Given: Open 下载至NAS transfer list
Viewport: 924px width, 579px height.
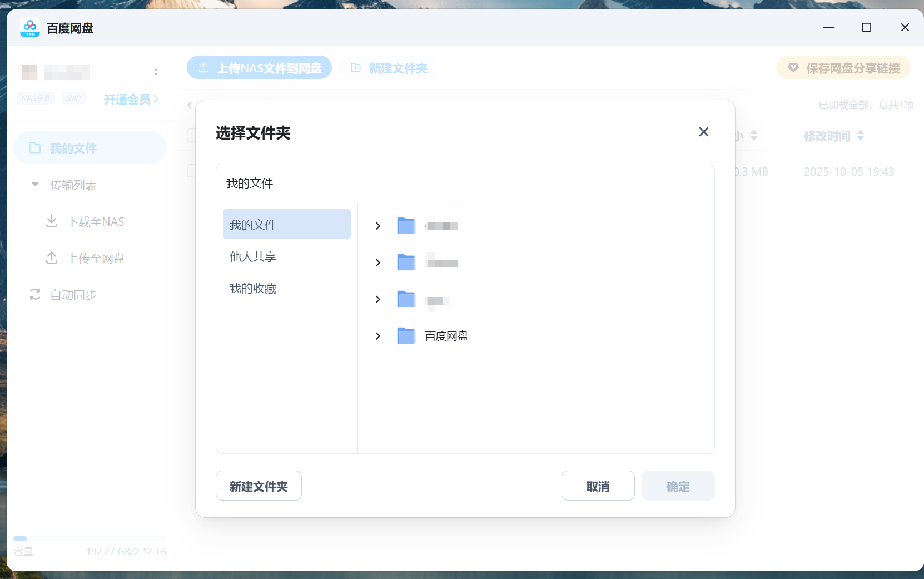Looking at the screenshot, I should [x=96, y=221].
